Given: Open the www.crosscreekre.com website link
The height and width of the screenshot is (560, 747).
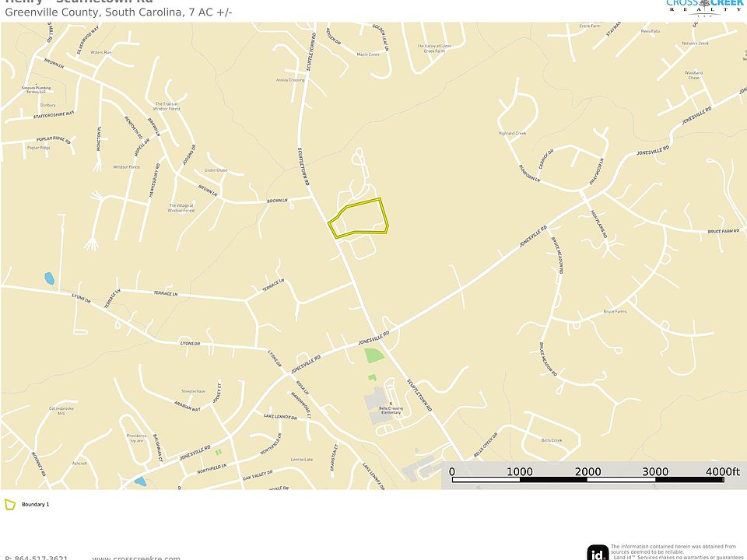Looking at the screenshot, I should tap(136, 558).
